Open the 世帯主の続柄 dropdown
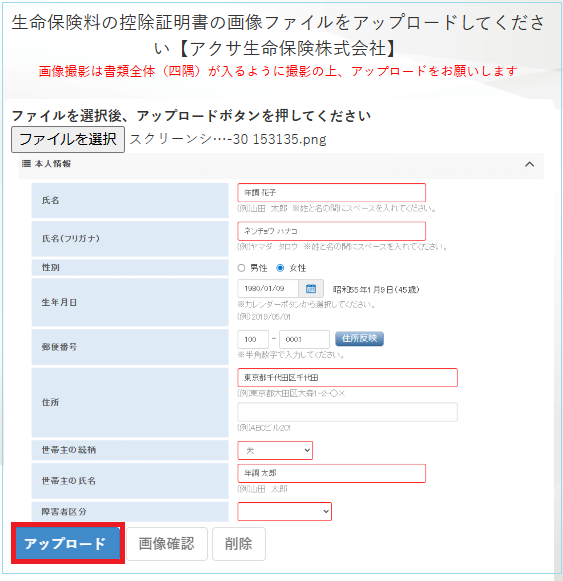Viewport: 563px width, 581px height. (275, 450)
